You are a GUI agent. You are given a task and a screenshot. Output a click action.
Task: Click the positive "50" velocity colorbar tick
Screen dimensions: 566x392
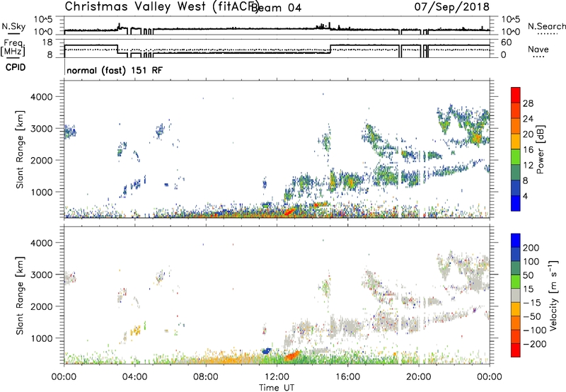[528, 275]
